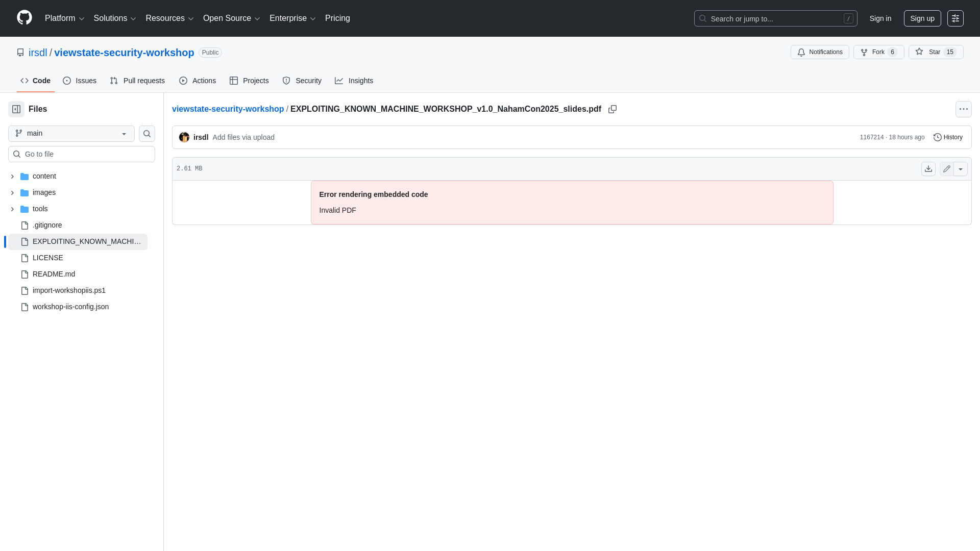Open the main branch dropdown
Image resolution: width=980 pixels, height=551 pixels.
70,133
